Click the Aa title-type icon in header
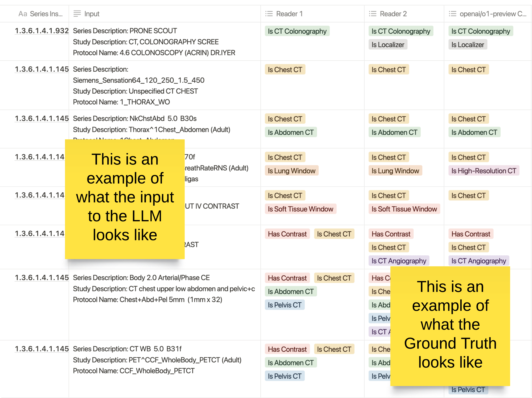Viewport: 532px width, 398px height. click(23, 14)
